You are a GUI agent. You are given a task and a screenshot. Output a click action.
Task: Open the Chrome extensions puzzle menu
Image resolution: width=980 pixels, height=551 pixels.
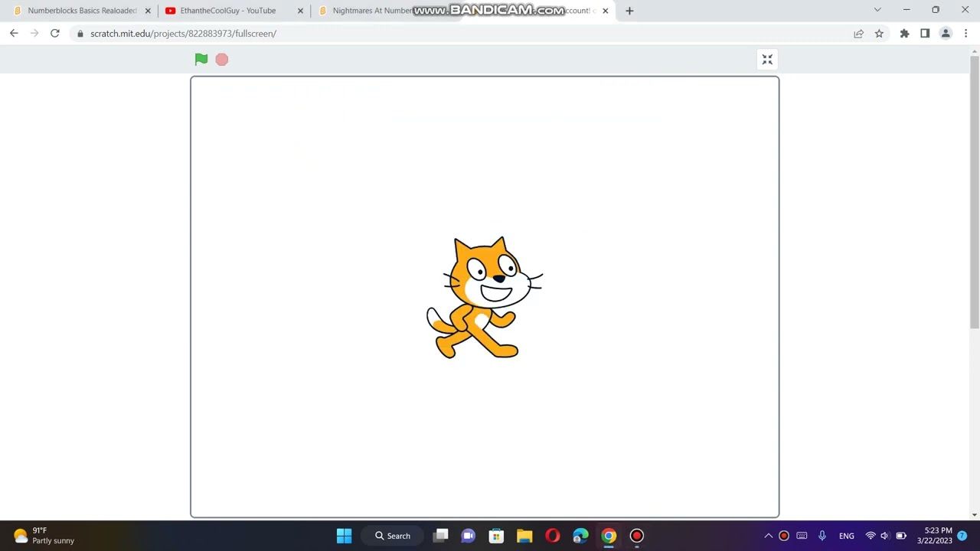coord(904,34)
